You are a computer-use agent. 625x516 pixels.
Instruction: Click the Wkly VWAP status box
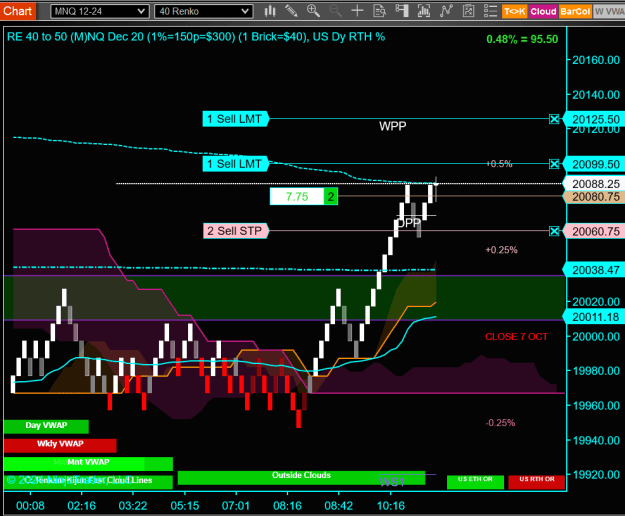(x=60, y=445)
